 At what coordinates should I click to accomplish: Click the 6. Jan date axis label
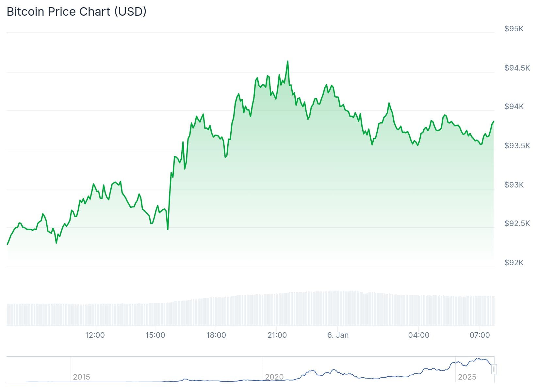pyautogui.click(x=338, y=335)
